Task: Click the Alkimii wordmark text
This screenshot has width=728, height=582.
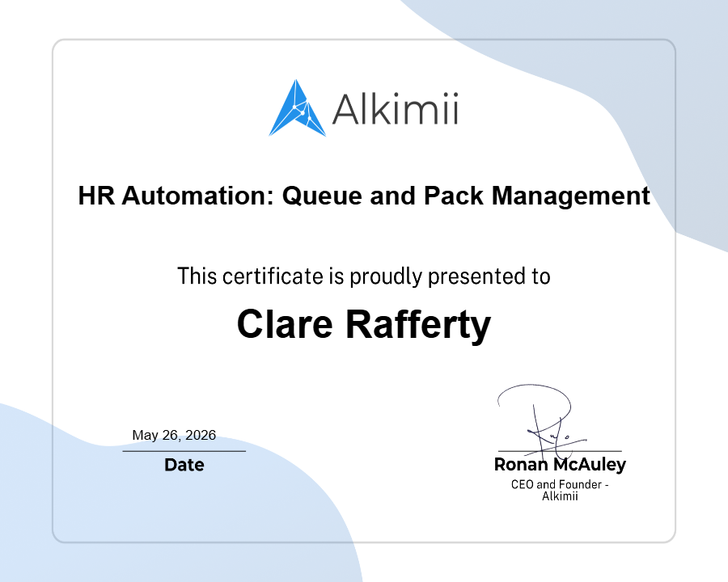Action: coord(395,109)
